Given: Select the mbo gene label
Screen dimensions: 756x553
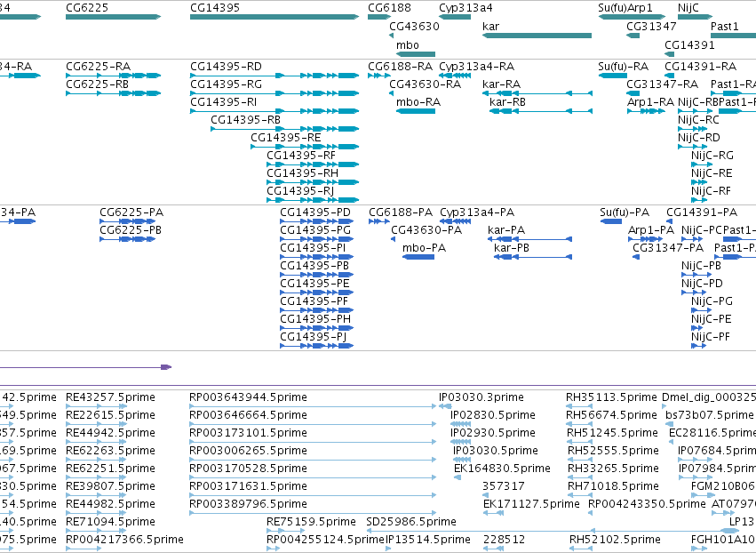Looking at the screenshot, I should (408, 44).
